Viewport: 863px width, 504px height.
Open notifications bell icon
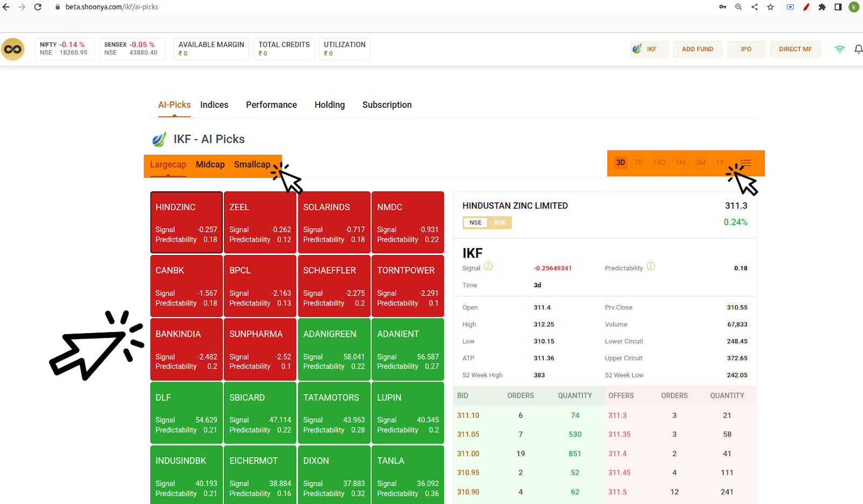click(858, 49)
